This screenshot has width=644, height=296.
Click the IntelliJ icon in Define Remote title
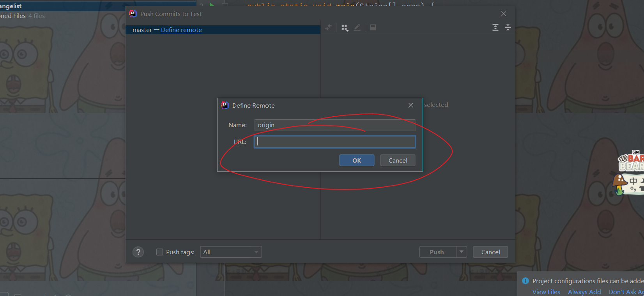point(225,105)
